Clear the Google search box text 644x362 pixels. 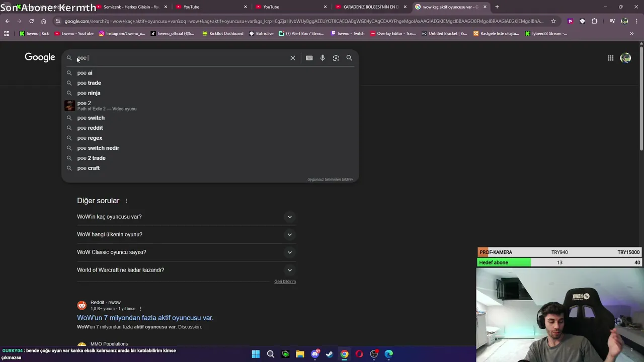[293, 58]
